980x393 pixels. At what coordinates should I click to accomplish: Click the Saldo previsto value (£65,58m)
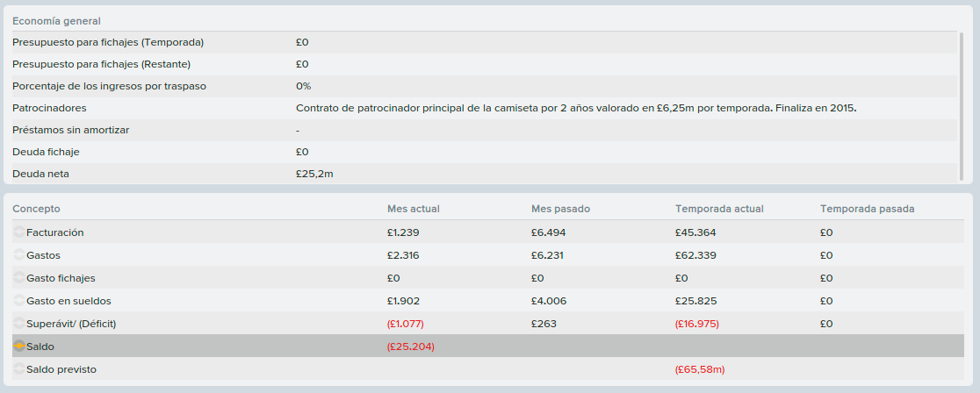pyautogui.click(x=699, y=369)
